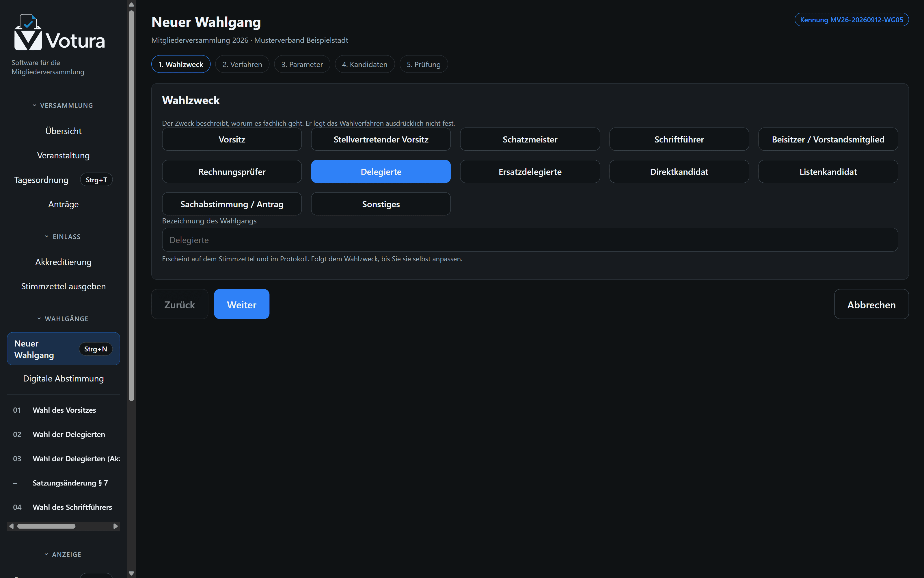
Task: Open Digitale Abstimmung
Action: [x=64, y=379]
